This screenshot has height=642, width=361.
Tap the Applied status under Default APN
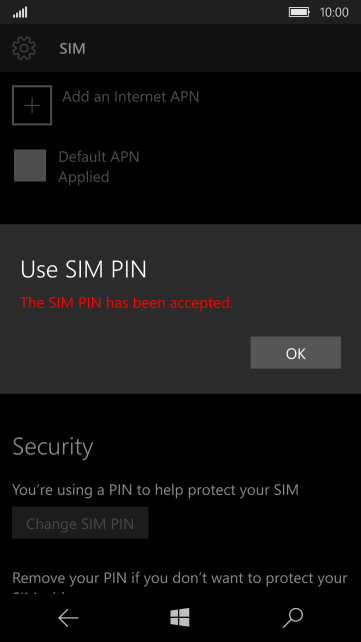(x=83, y=177)
